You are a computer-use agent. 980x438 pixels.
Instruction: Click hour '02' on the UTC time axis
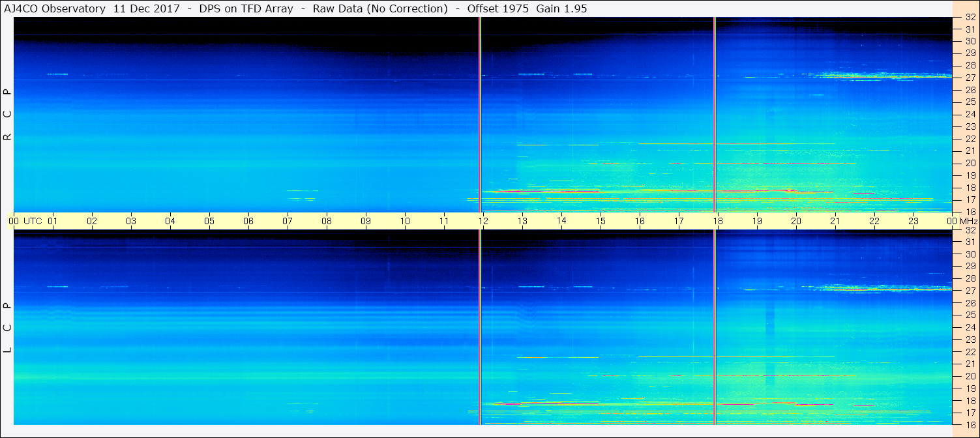point(92,221)
